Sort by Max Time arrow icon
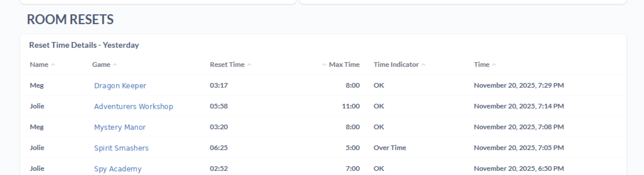Viewport: 644px width, 175px height. pos(324,65)
